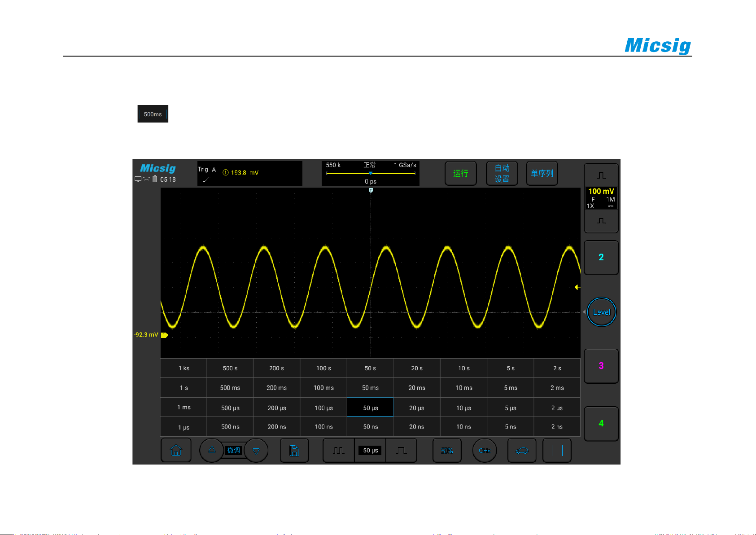Click the memory depth position bar
The height and width of the screenshot is (535, 756).
point(371,173)
